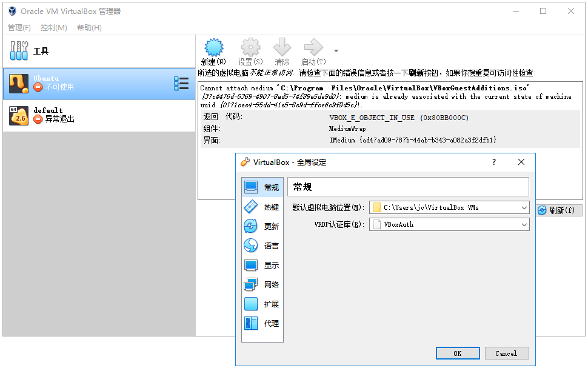Close the 全局设定 dialog

521,162
